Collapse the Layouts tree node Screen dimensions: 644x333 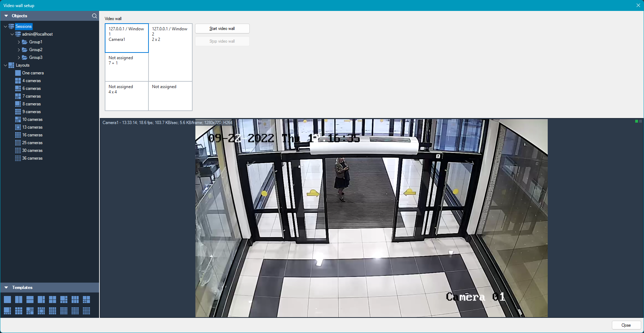(5, 65)
